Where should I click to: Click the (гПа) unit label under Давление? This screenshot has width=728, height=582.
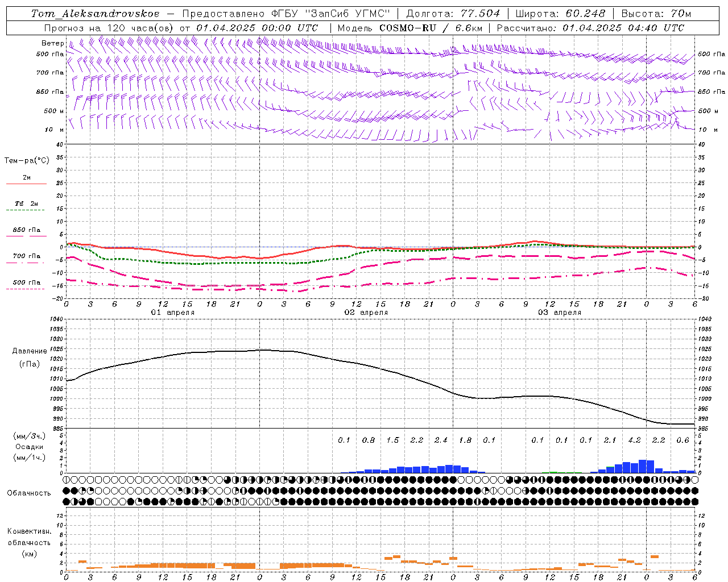click(x=30, y=364)
